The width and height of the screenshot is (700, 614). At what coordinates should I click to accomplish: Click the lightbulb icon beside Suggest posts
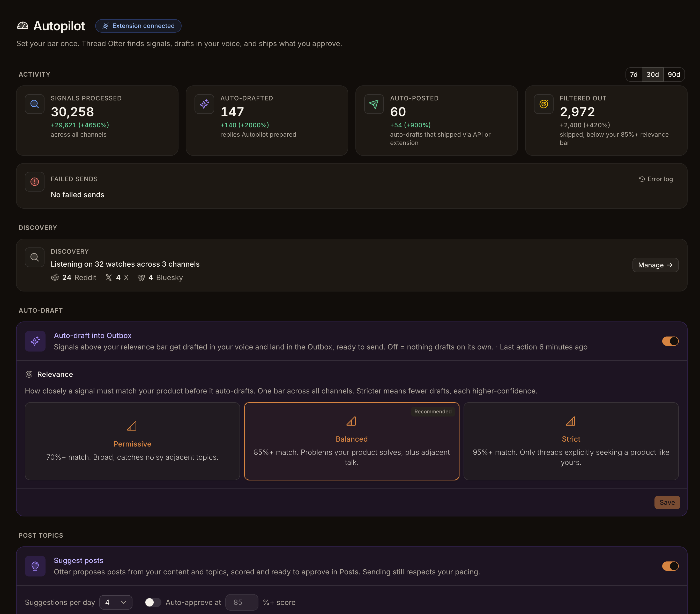pyautogui.click(x=35, y=566)
